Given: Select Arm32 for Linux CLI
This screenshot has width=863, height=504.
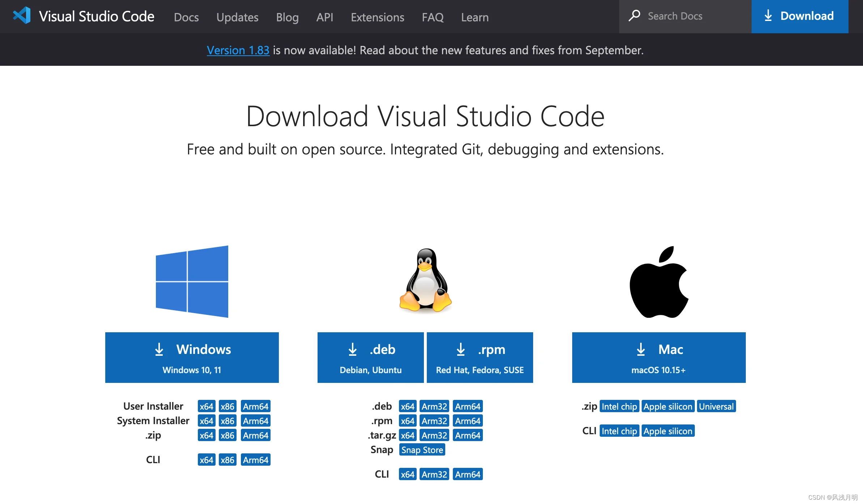Looking at the screenshot, I should pyautogui.click(x=434, y=474).
